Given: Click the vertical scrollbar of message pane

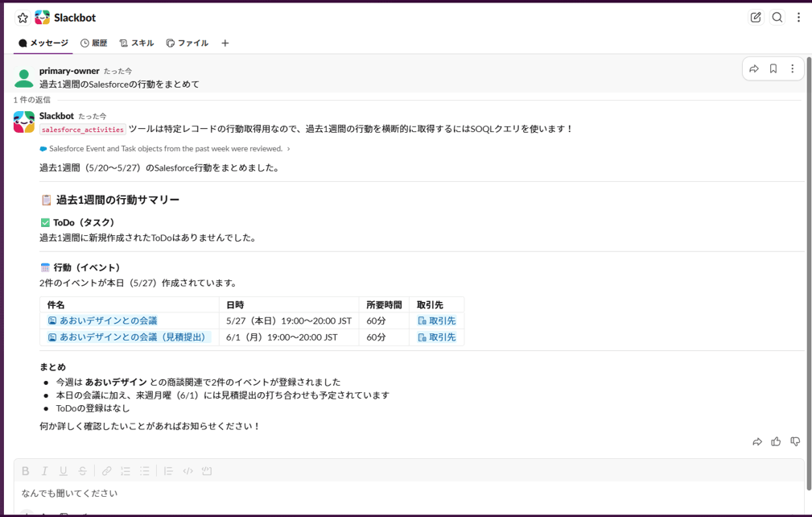Looking at the screenshot, I should point(808,272).
